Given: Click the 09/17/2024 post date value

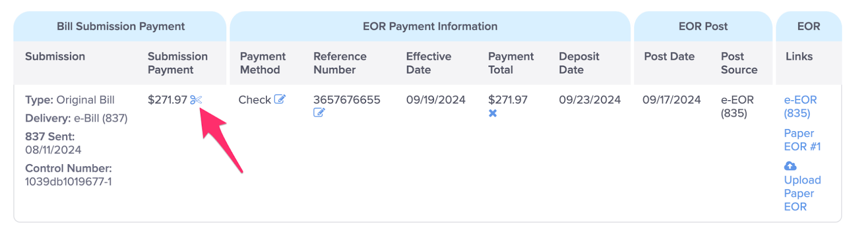Looking at the screenshot, I should click(x=672, y=100).
